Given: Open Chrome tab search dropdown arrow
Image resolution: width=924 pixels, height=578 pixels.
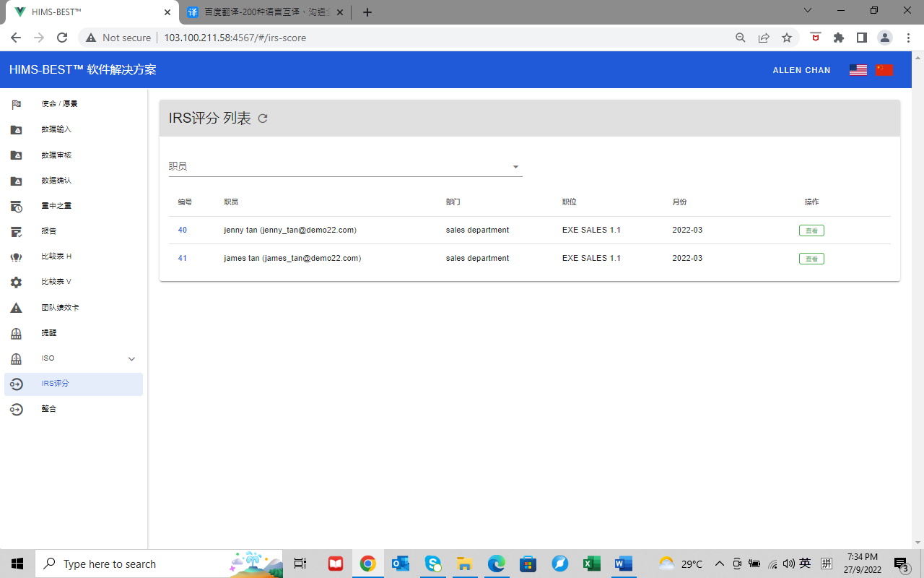Looking at the screenshot, I should (x=808, y=10).
